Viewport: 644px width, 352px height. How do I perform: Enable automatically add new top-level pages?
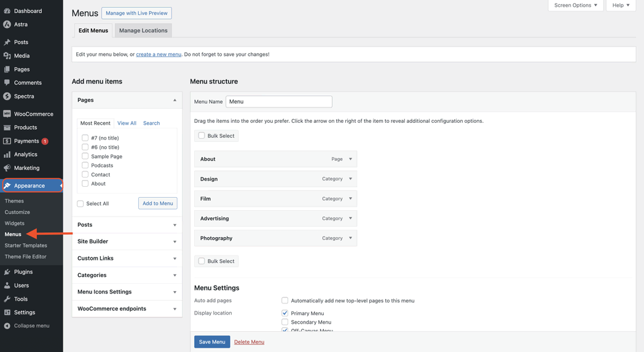point(285,300)
